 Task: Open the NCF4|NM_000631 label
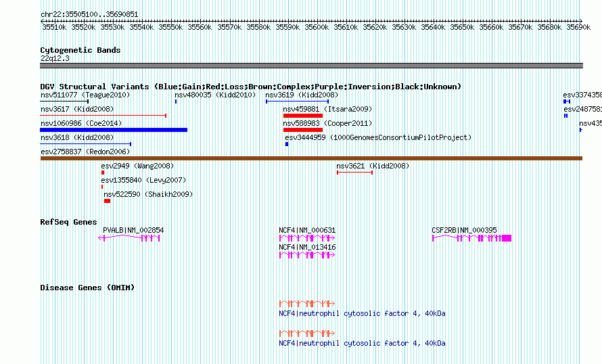pos(307,230)
